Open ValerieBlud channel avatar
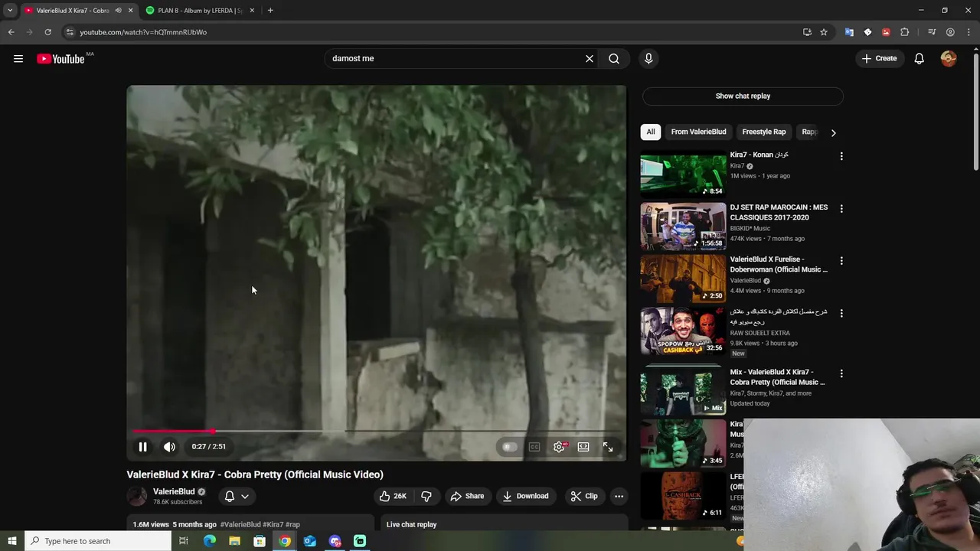 [137, 496]
